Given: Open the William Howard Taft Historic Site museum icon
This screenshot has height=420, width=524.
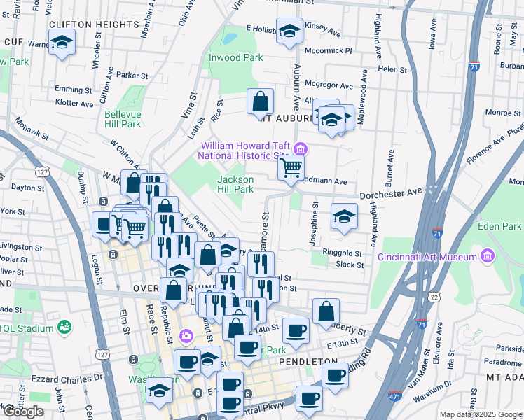Looking at the screenshot, I should 301,149.
